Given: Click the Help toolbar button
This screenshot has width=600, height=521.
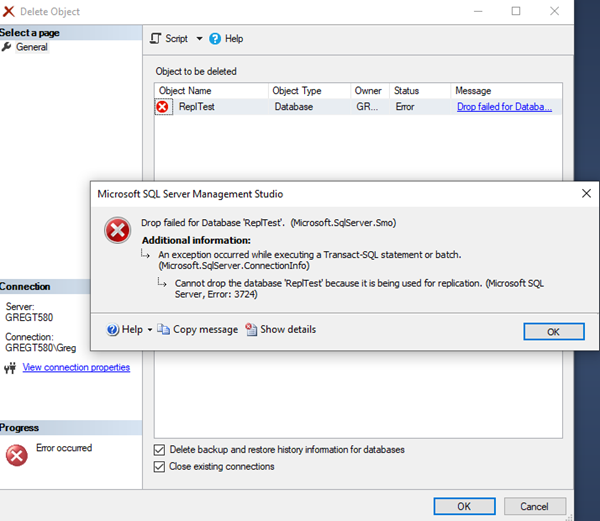Looking at the screenshot, I should 226,39.
